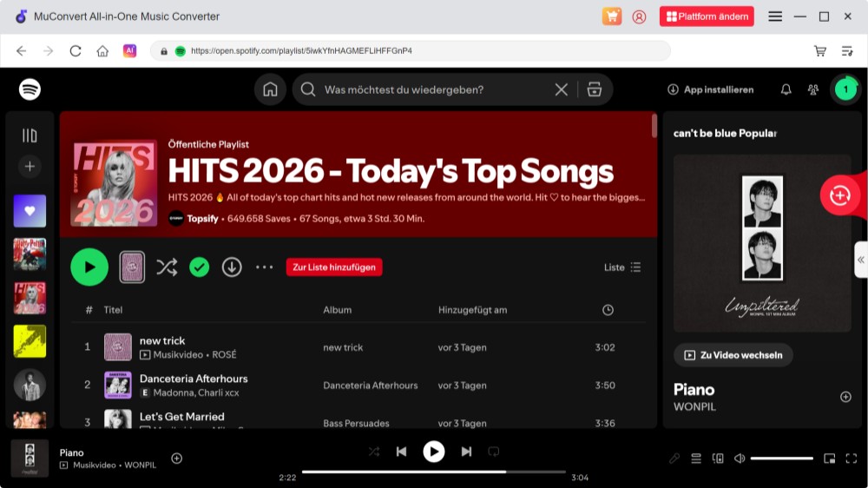
Task: Sort by Album column header
Action: [337, 310]
